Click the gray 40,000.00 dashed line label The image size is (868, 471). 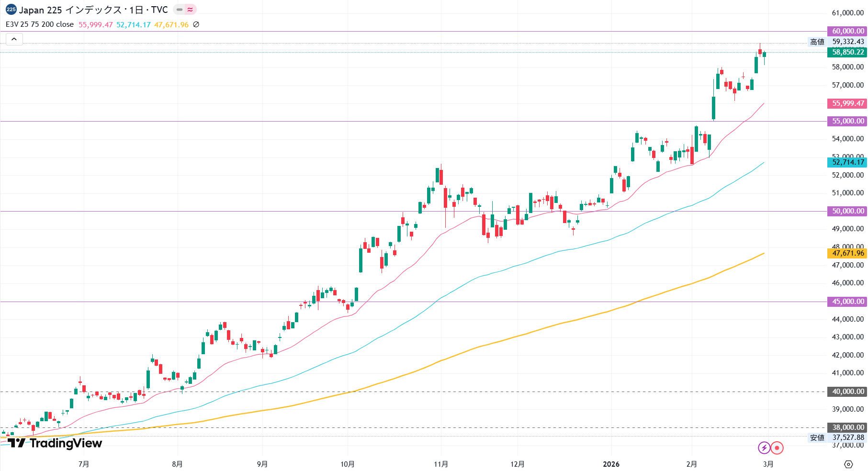[x=847, y=392]
